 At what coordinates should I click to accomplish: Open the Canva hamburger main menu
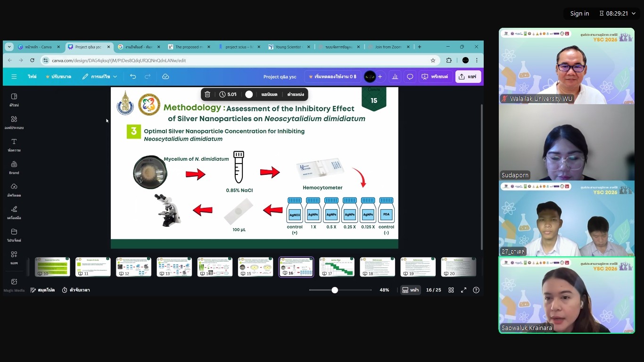14,76
